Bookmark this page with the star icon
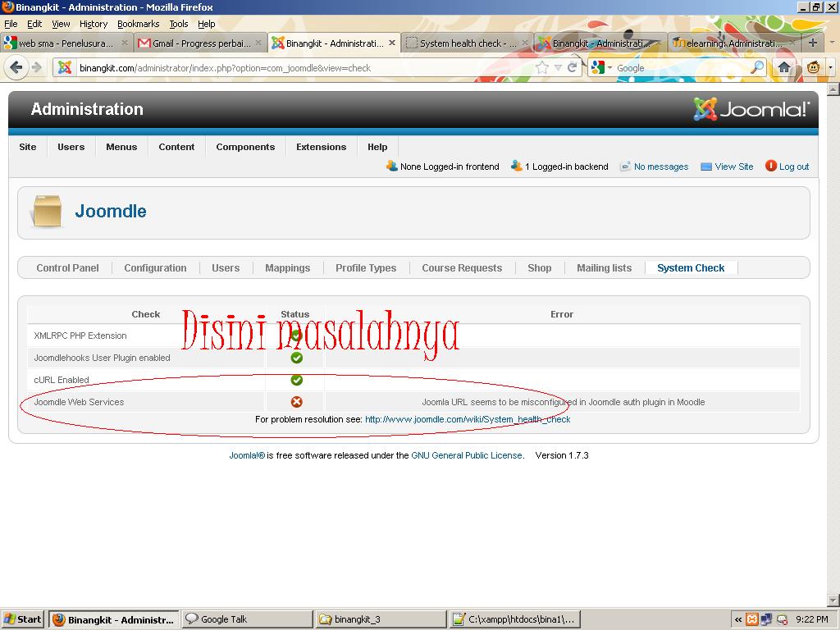Viewport: 840px width, 630px height. point(542,68)
